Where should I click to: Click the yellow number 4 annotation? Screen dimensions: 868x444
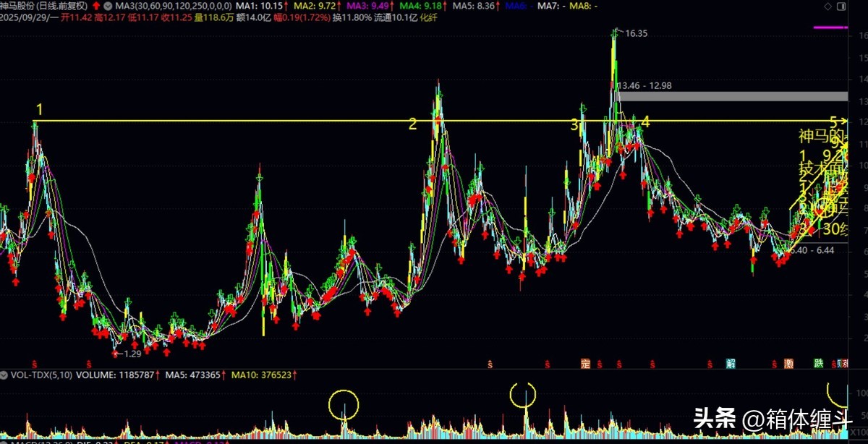[646, 122]
